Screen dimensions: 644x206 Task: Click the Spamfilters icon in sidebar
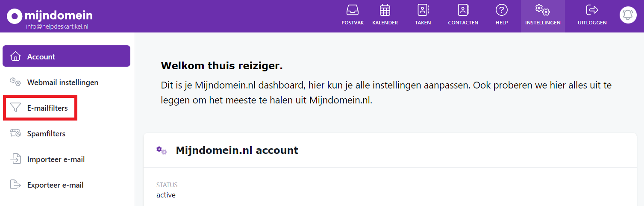click(x=15, y=134)
